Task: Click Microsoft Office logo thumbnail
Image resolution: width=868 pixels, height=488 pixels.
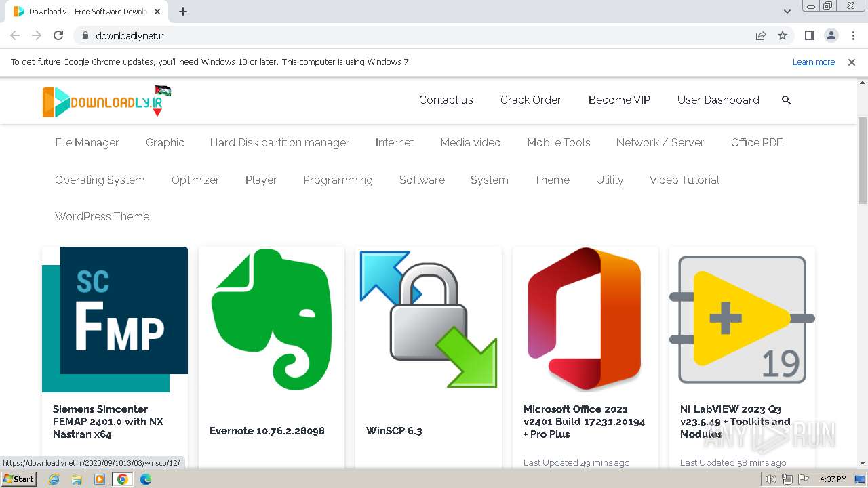Action: pos(585,319)
